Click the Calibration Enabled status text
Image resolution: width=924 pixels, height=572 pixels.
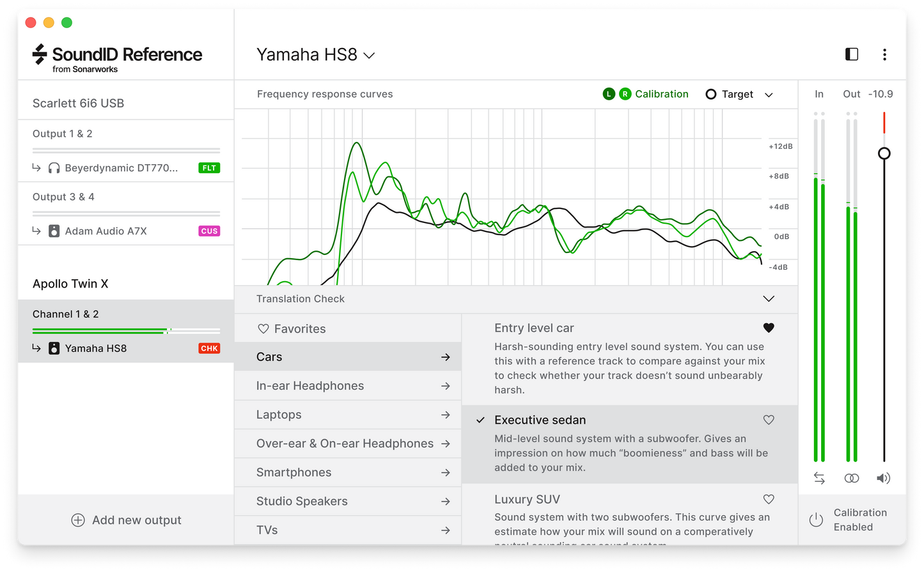pos(860,520)
